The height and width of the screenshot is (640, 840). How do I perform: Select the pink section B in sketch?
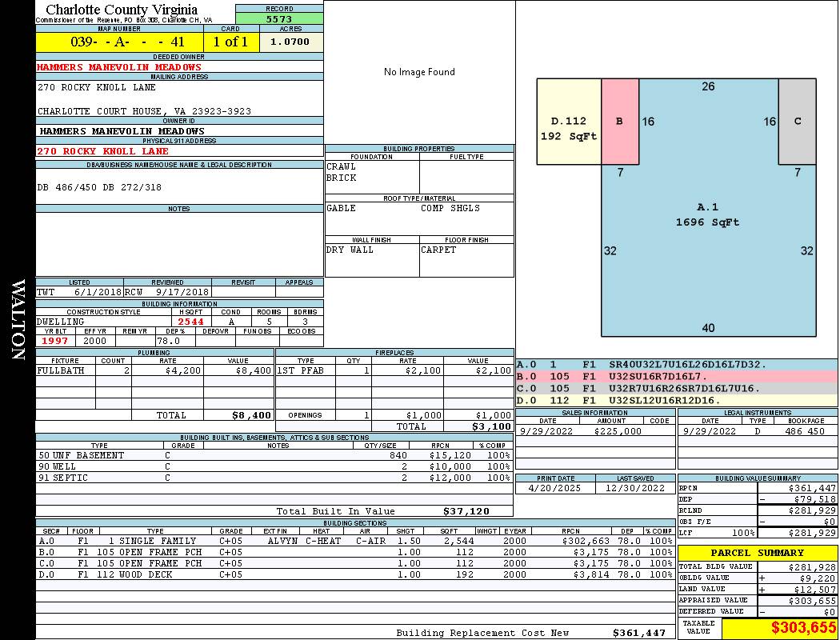click(x=620, y=122)
